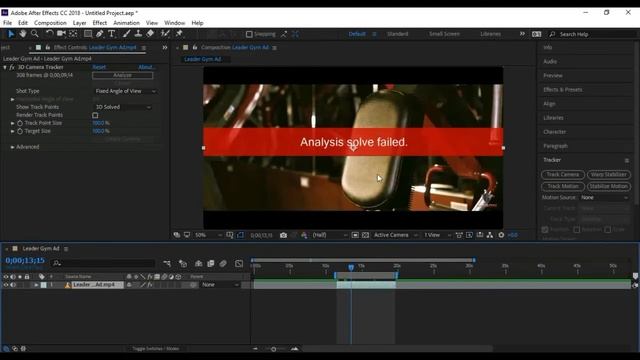Image resolution: width=640 pixels, height=360 pixels.
Task: Select the Rectangle shape tool
Action: pos(88,34)
